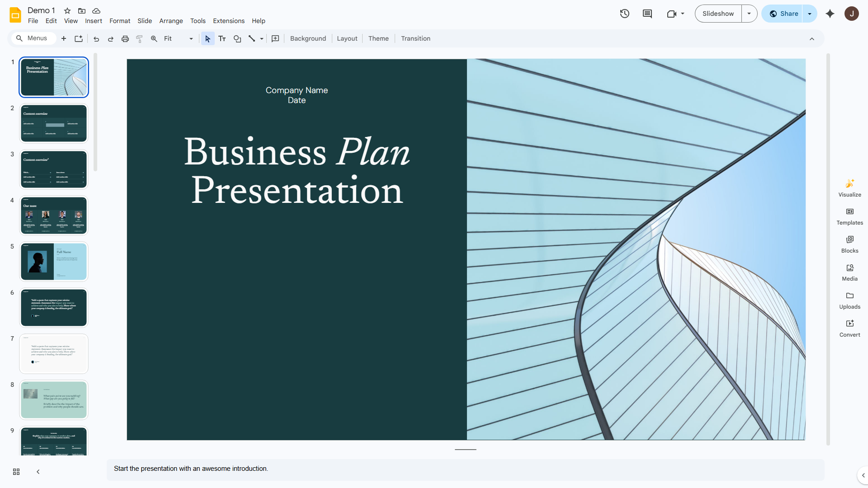Viewport: 868px width, 488px height.
Task: Select the Shape tool
Action: pyautogui.click(x=237, y=38)
